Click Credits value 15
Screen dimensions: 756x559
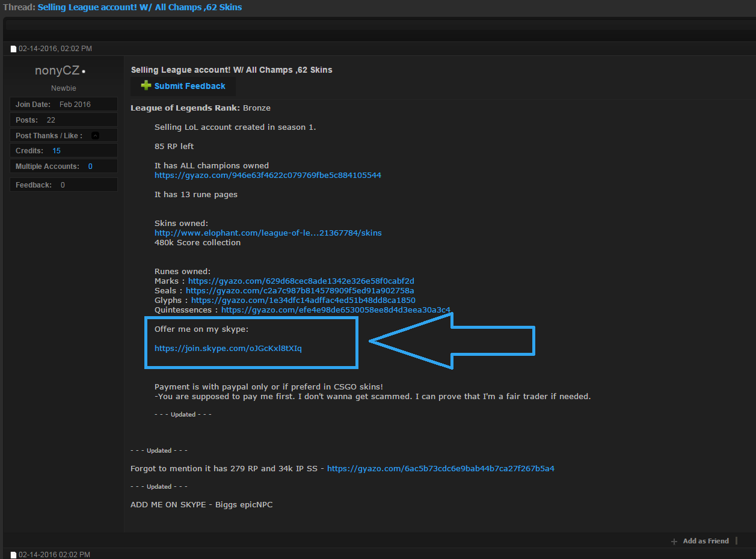point(57,151)
